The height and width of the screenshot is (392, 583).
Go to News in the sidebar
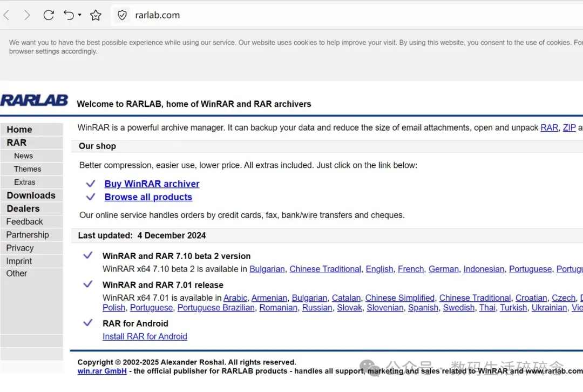tap(32, 156)
